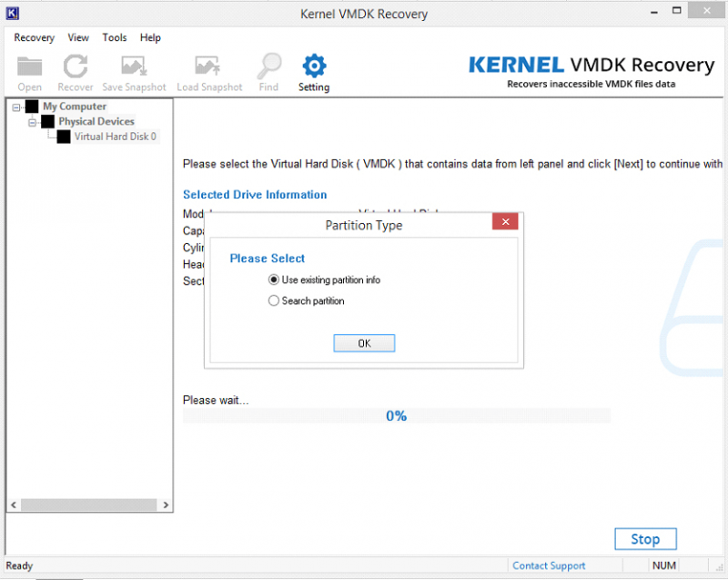Collapse the My Computer tree node
Image resolution: width=728 pixels, height=580 pixels.
point(16,107)
